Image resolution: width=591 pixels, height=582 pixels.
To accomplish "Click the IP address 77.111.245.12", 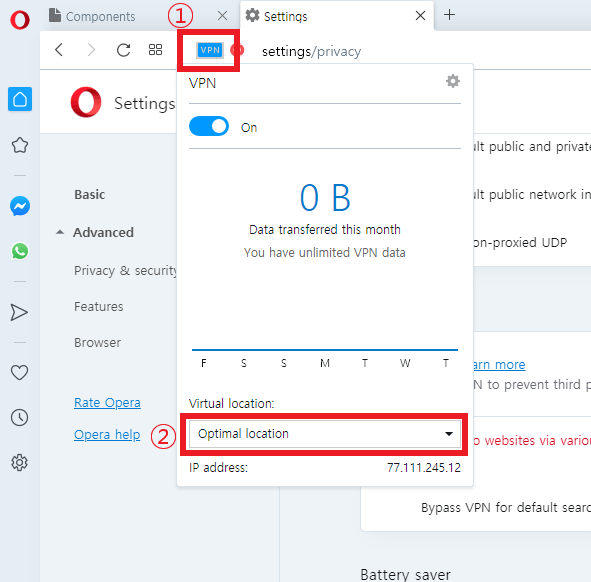I will click(424, 468).
